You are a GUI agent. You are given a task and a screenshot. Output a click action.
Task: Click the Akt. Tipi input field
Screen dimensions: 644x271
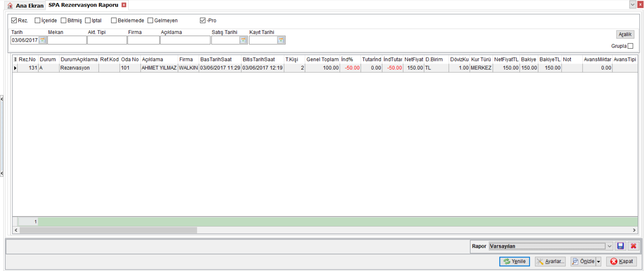[107, 40]
